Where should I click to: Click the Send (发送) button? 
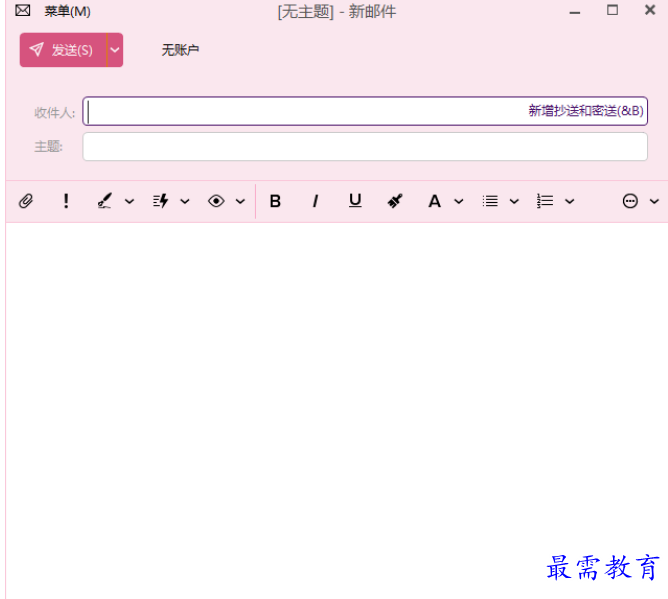63,50
